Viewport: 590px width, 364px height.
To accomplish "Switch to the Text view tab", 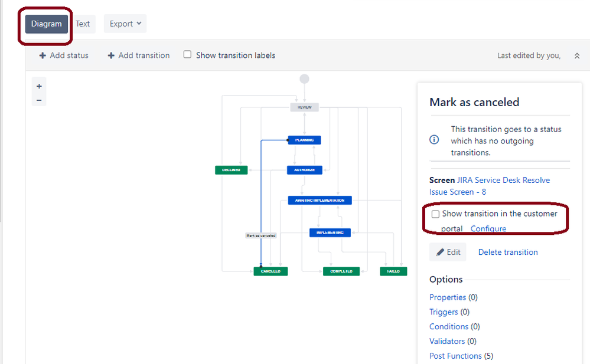I will coord(83,24).
